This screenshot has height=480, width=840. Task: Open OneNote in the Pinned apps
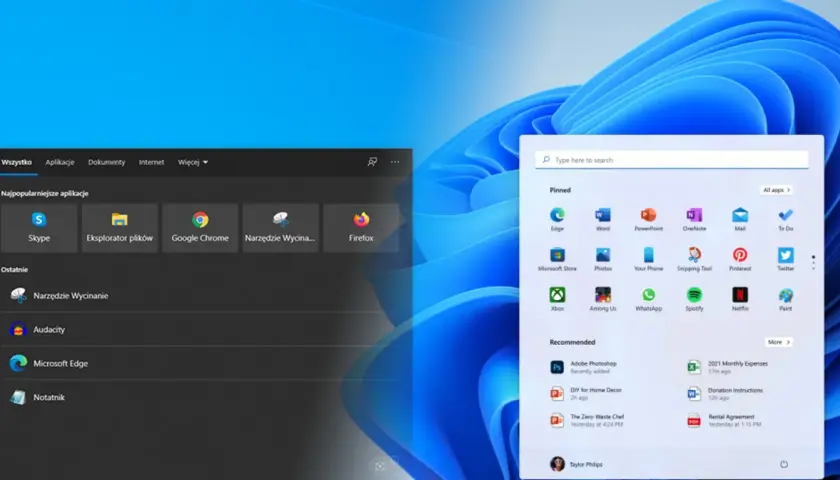tap(694, 220)
